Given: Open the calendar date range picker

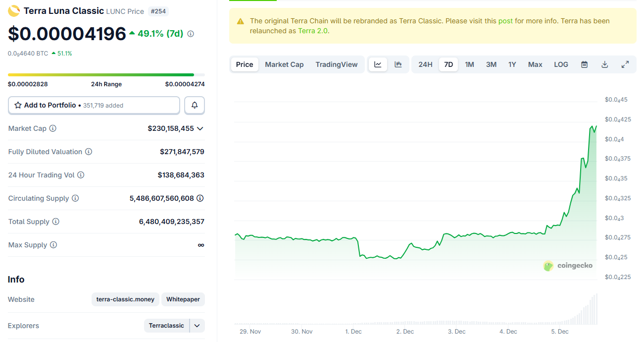Looking at the screenshot, I should coord(584,64).
